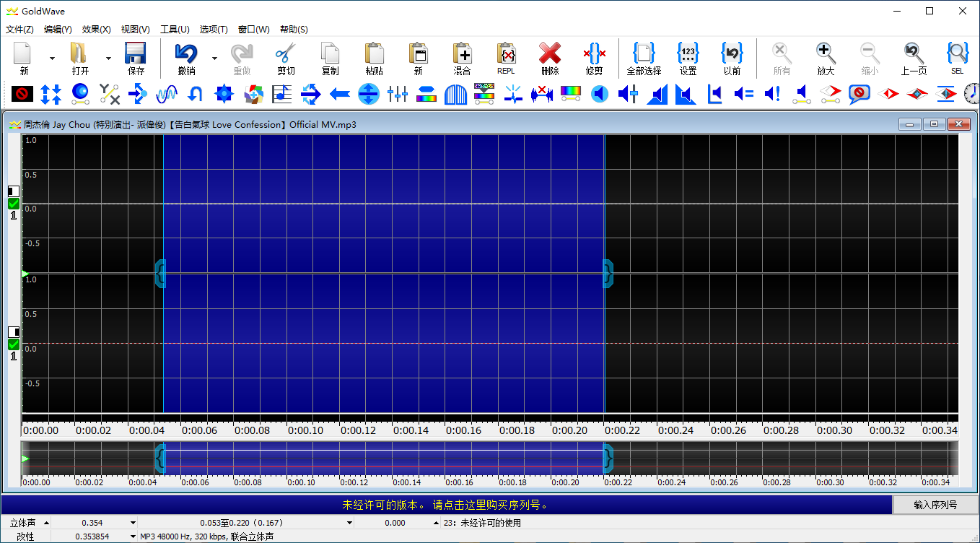Open the 窗口(W) menu

[253, 30]
